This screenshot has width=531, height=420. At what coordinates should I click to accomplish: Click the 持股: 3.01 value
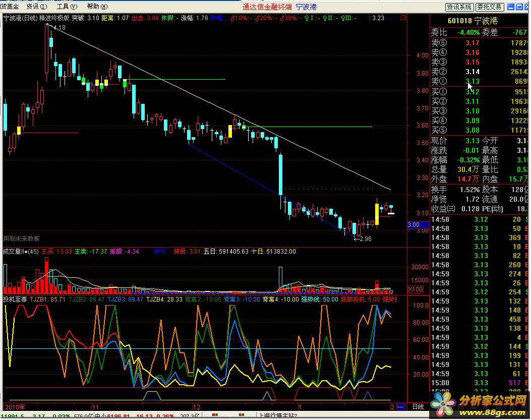187,252
